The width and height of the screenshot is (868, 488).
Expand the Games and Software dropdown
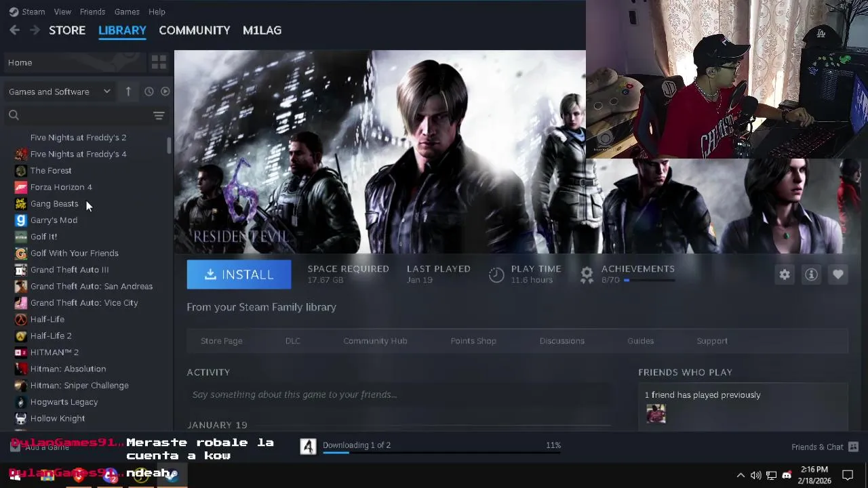coord(60,91)
